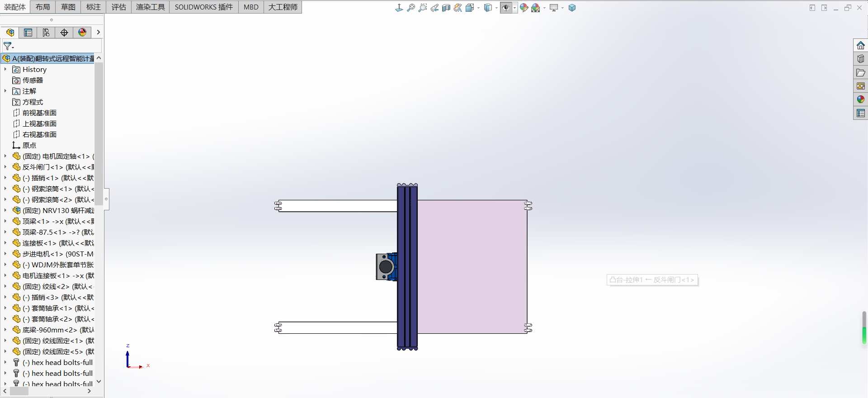Open Custom Properties task pane
Image resolution: width=868 pixels, height=398 pixels.
[860, 113]
